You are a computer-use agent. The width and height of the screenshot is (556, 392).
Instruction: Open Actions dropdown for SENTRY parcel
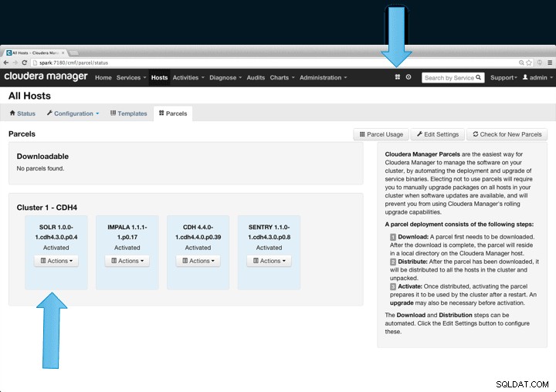click(x=270, y=261)
